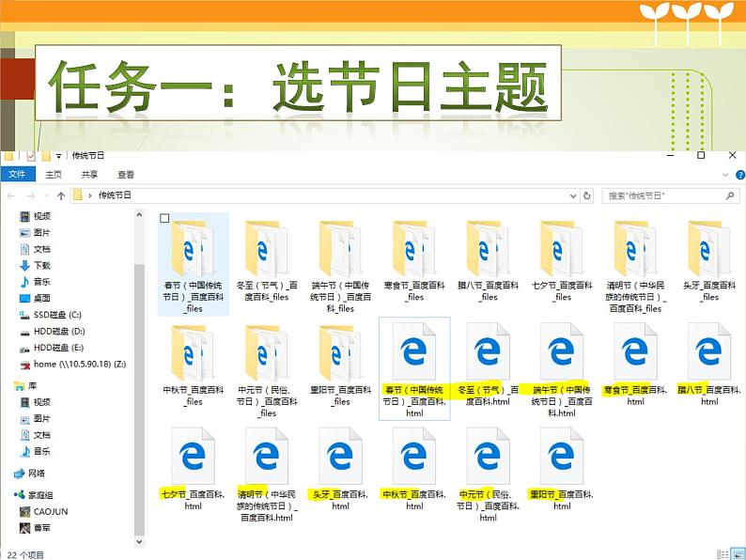
Task: Open the 文件 menu
Action: click(x=17, y=175)
